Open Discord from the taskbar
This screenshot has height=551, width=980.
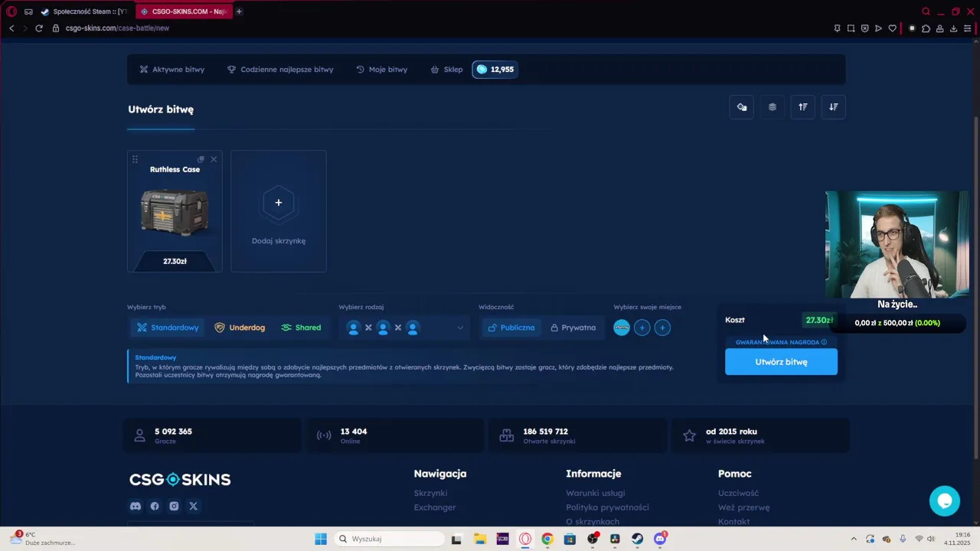point(660,539)
